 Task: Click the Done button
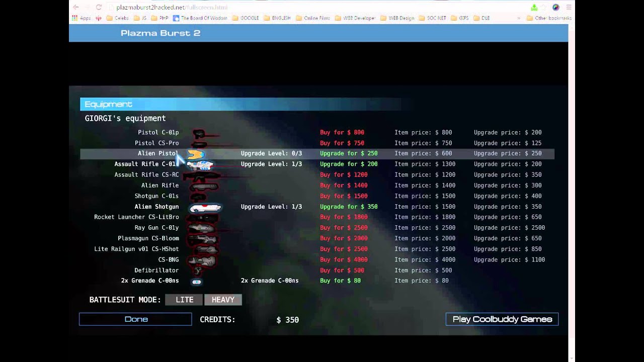point(135,319)
